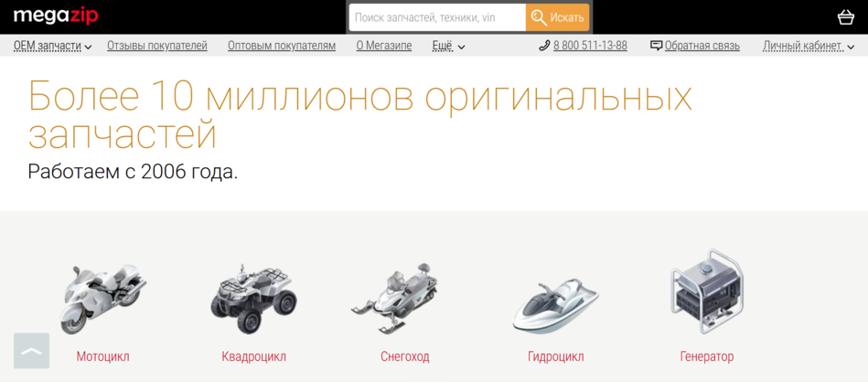The height and width of the screenshot is (382, 868).
Task: Open the shopping basket icon
Action: coord(846,17)
